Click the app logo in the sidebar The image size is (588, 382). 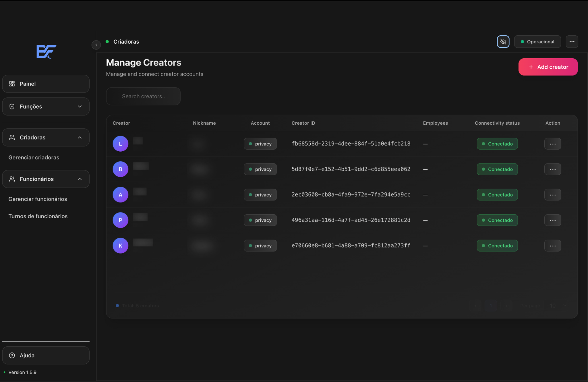[46, 52]
